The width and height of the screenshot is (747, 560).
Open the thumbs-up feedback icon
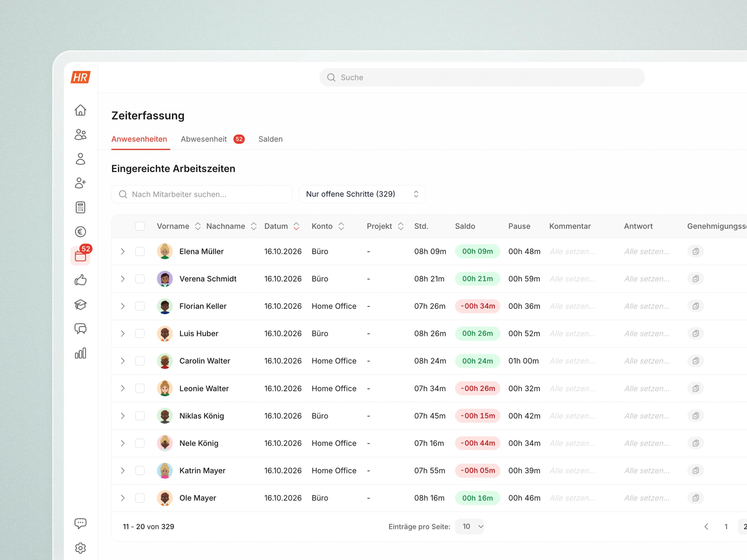coord(80,280)
